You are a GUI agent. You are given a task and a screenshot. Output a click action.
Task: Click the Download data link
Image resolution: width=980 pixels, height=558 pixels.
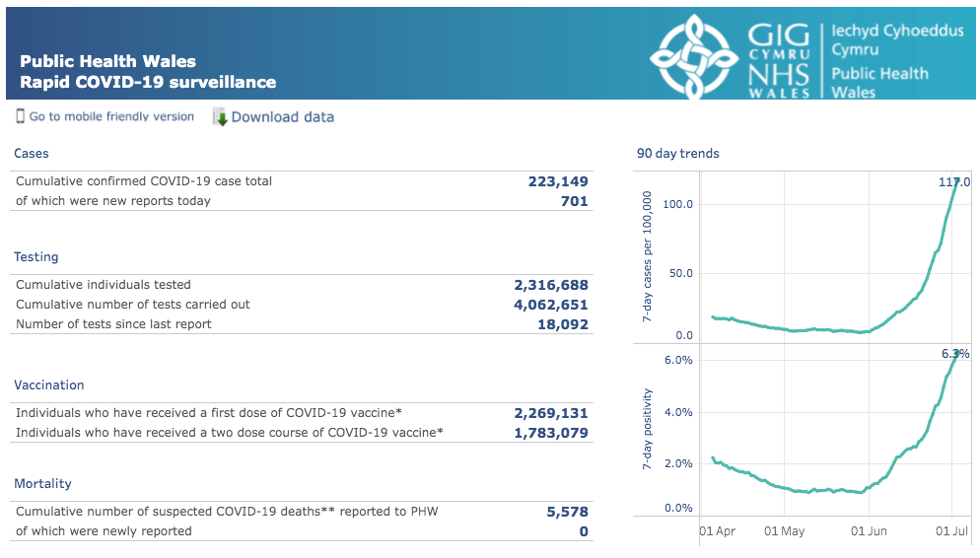[x=283, y=117]
